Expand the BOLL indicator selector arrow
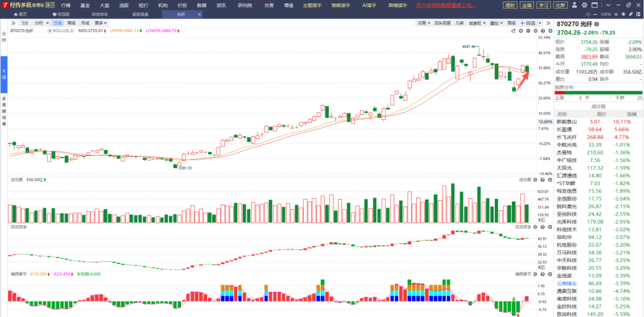 tap(50, 31)
